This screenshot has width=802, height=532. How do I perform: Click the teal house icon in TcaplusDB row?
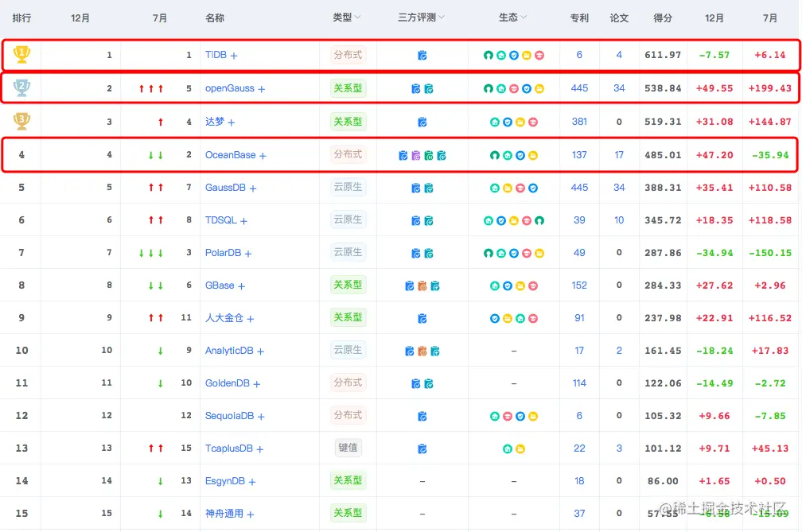click(x=508, y=449)
